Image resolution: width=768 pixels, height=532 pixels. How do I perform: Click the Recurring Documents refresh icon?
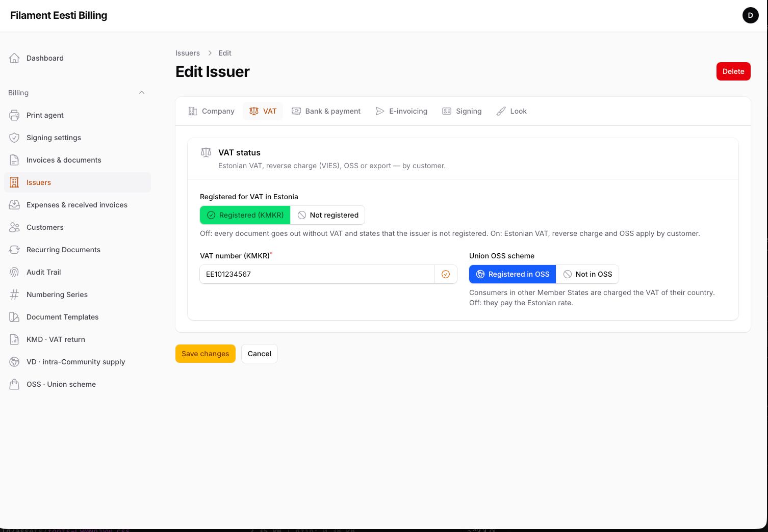[14, 250]
